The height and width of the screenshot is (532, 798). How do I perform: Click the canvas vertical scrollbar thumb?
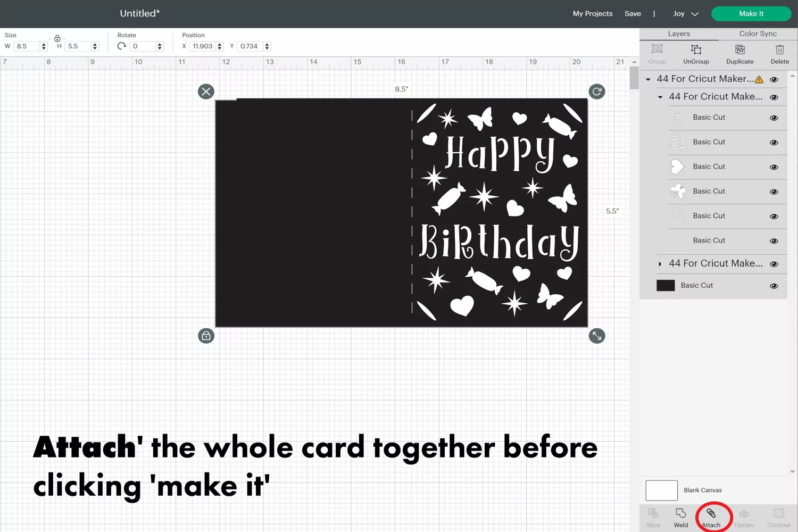point(634,78)
